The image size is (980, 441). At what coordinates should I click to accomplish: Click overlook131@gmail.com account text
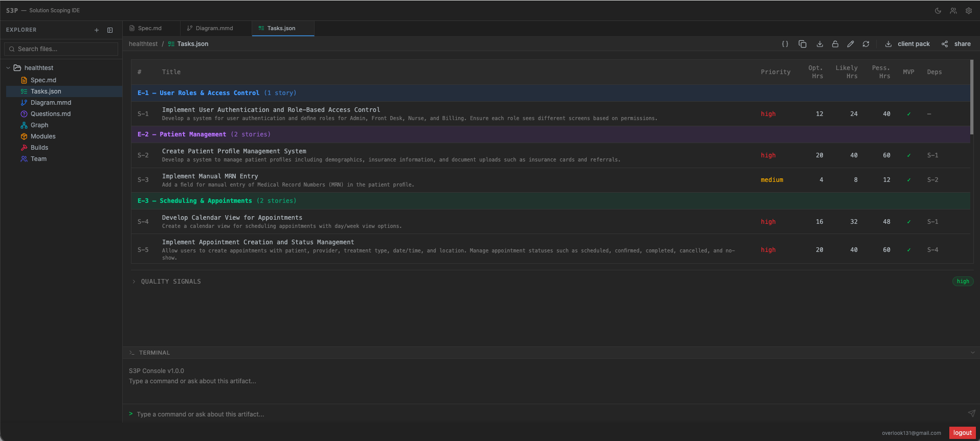point(911,433)
